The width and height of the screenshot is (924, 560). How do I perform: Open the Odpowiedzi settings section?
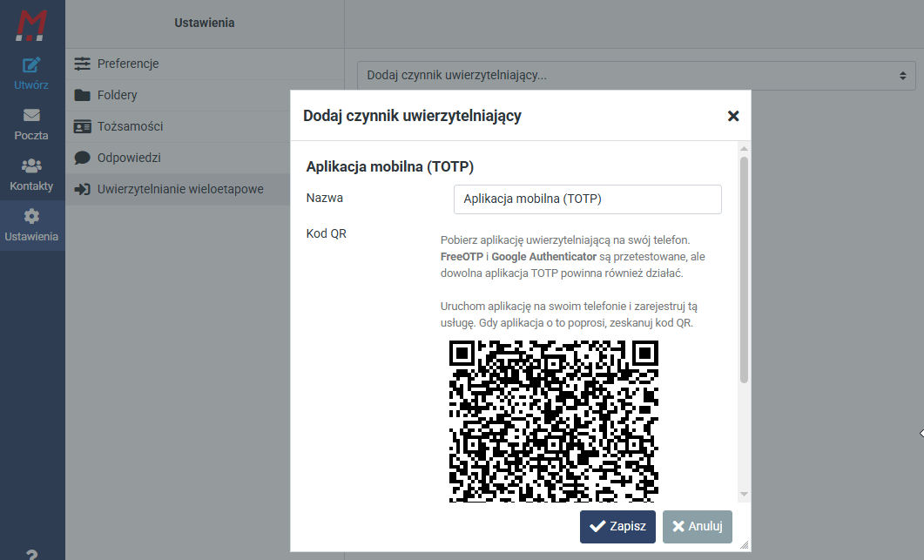(205, 158)
